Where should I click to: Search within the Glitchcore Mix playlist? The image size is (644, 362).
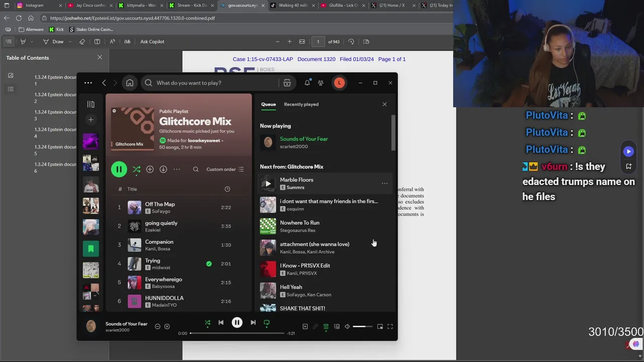196,169
